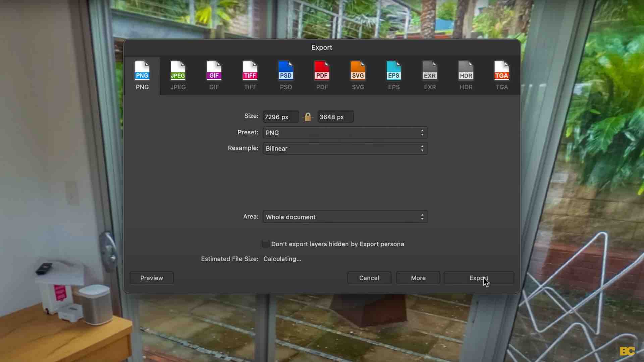Confirm with the Export button
644x362 pixels.
[479, 278]
